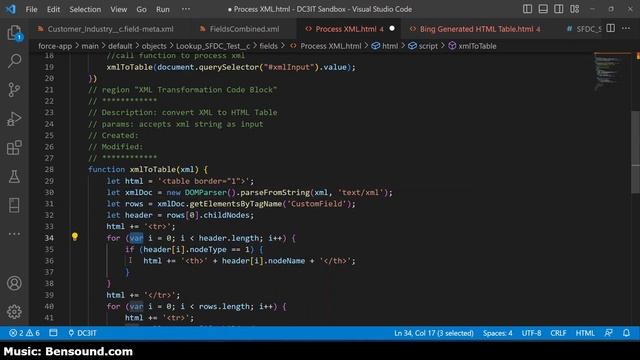Show additional views ellipsis in activity bar
The height and width of the screenshot is (360, 640).
click(14, 234)
